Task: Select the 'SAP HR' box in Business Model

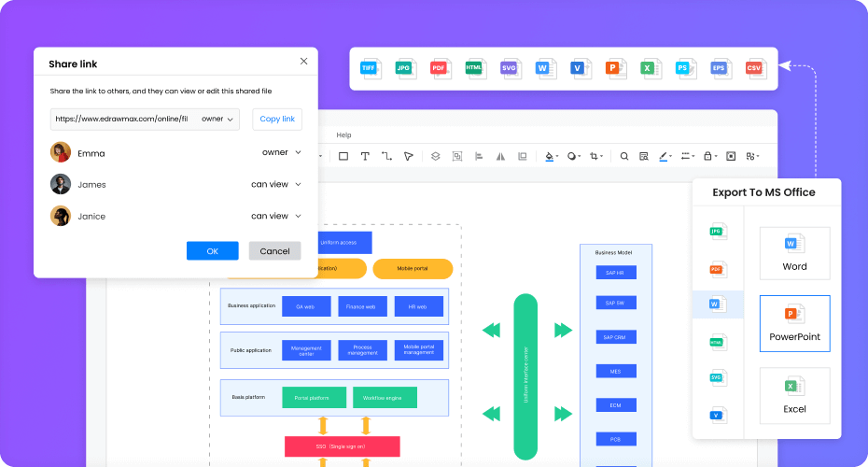Action: [x=616, y=273]
